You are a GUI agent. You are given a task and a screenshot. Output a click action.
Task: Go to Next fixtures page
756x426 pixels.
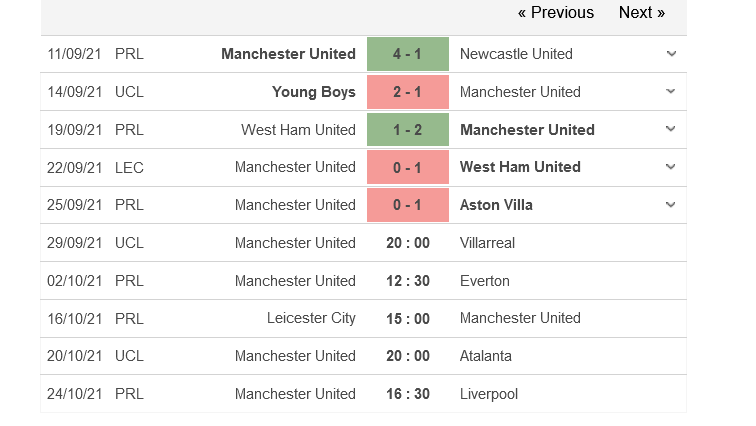point(642,13)
